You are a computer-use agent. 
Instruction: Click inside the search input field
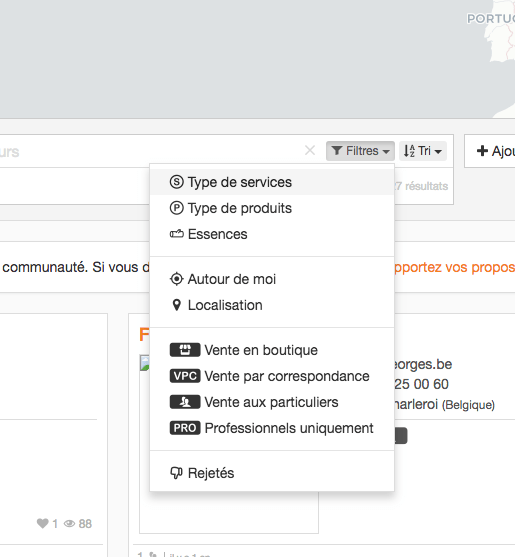tap(149, 151)
